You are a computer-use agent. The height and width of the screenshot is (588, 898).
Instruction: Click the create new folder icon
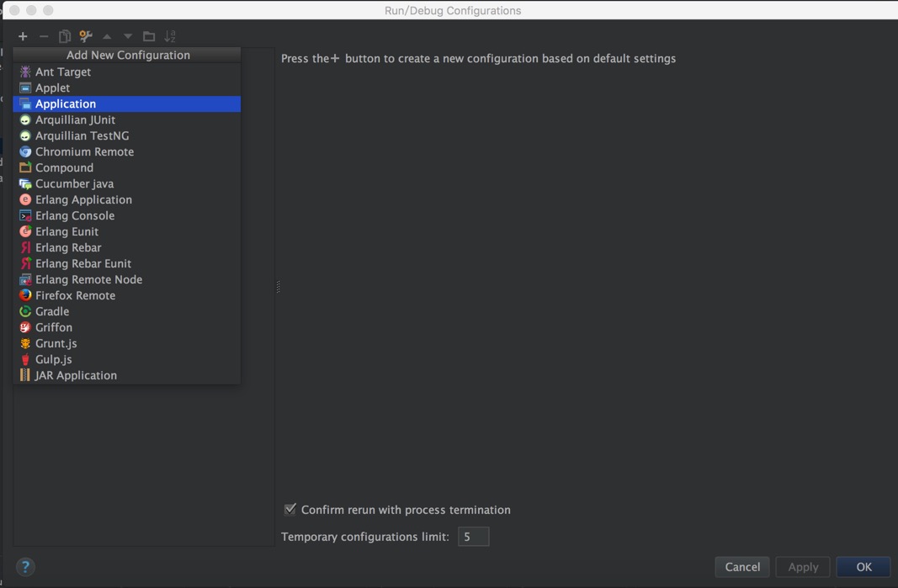149,37
